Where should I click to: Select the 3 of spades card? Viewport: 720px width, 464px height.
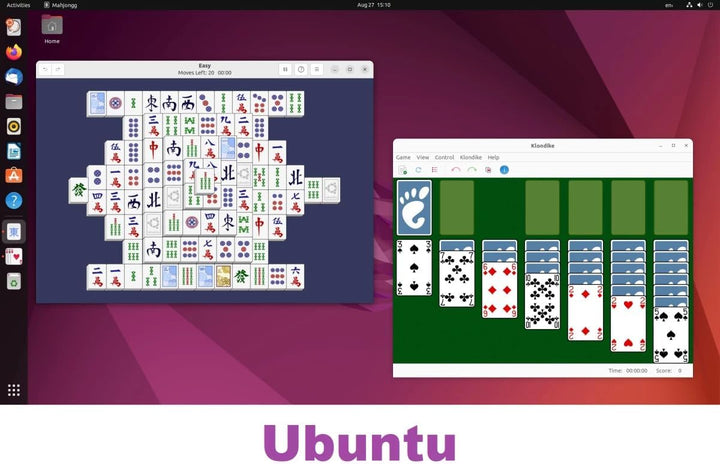(x=414, y=267)
